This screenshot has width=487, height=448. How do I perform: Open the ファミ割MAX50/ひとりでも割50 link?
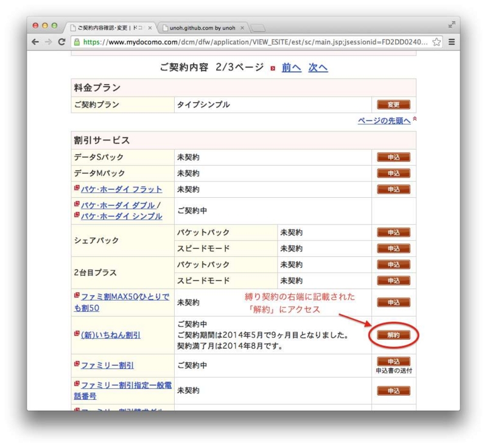122,303
